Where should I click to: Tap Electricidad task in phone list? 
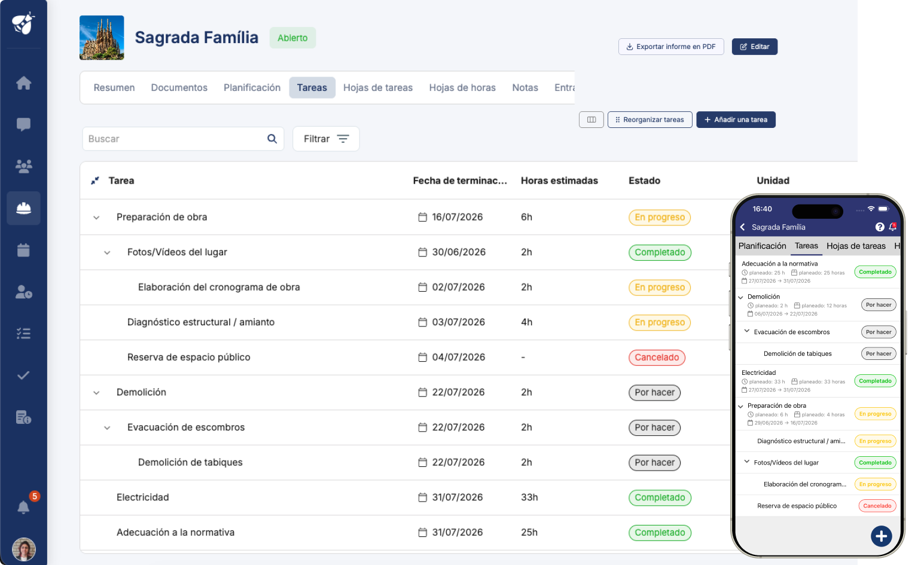(758, 372)
